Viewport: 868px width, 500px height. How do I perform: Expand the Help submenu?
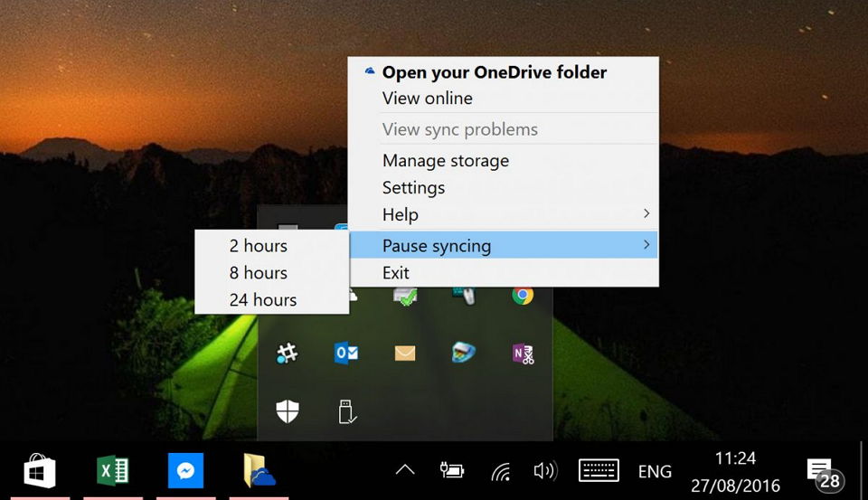[x=504, y=214]
